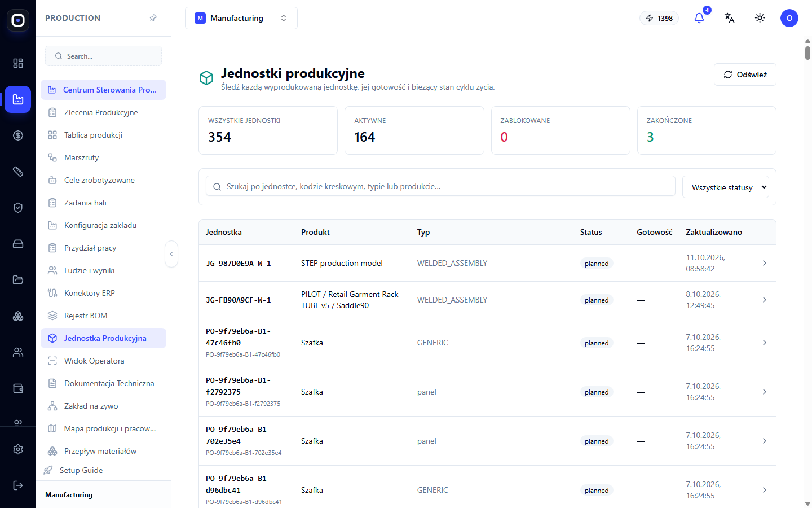Go to Zlecenia Produkcyjne

click(103, 112)
